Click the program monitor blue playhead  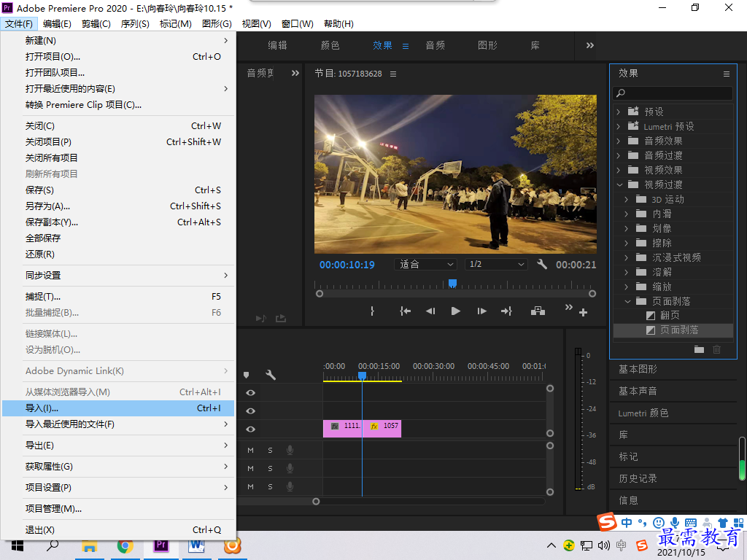tap(452, 284)
